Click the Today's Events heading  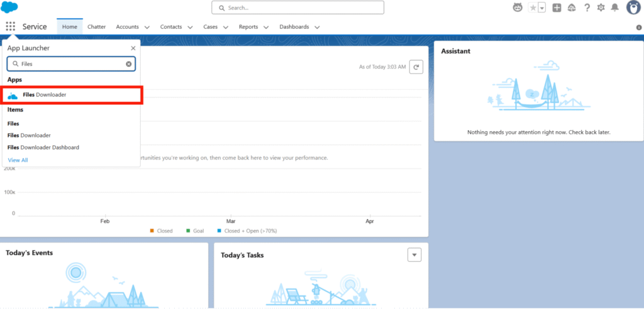29,253
